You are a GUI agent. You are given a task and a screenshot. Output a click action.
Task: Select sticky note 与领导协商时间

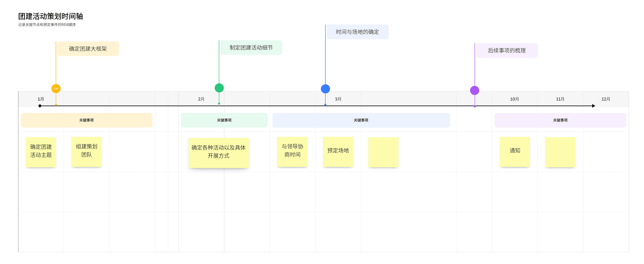pyautogui.click(x=292, y=152)
